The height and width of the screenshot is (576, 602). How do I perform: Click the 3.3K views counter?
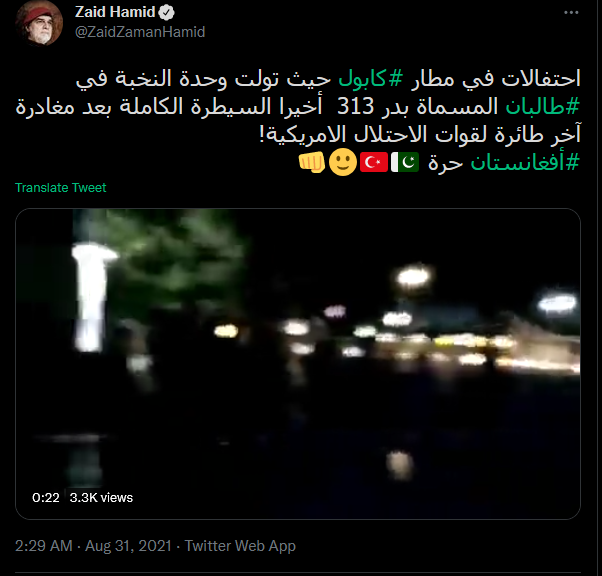point(101,498)
